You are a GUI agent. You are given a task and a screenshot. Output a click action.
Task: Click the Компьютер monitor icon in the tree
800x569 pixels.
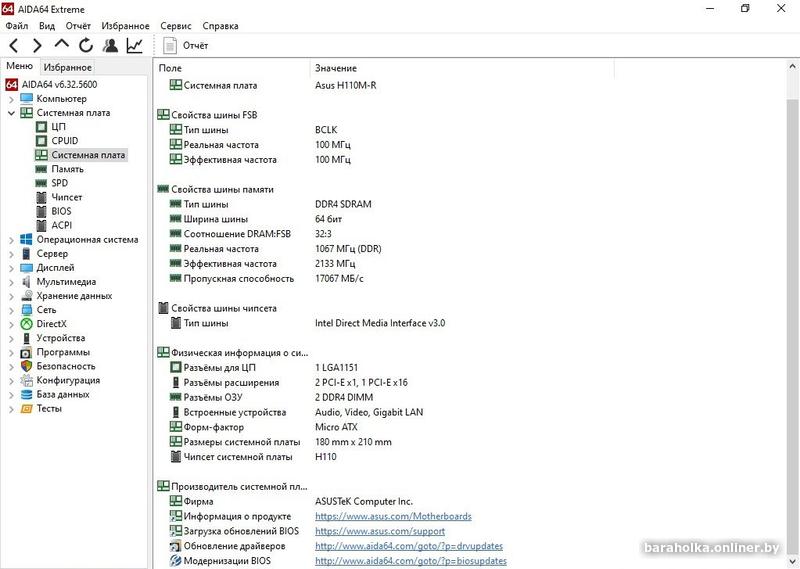pyautogui.click(x=27, y=98)
